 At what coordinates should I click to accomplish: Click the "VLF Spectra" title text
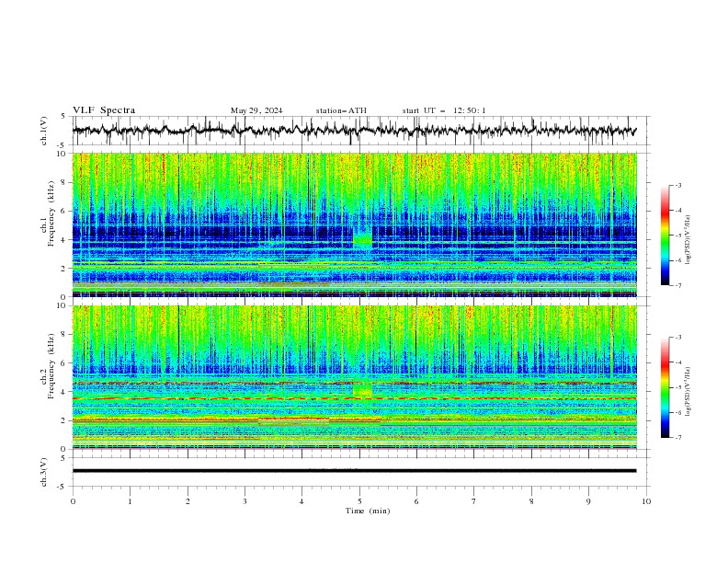tap(104, 110)
